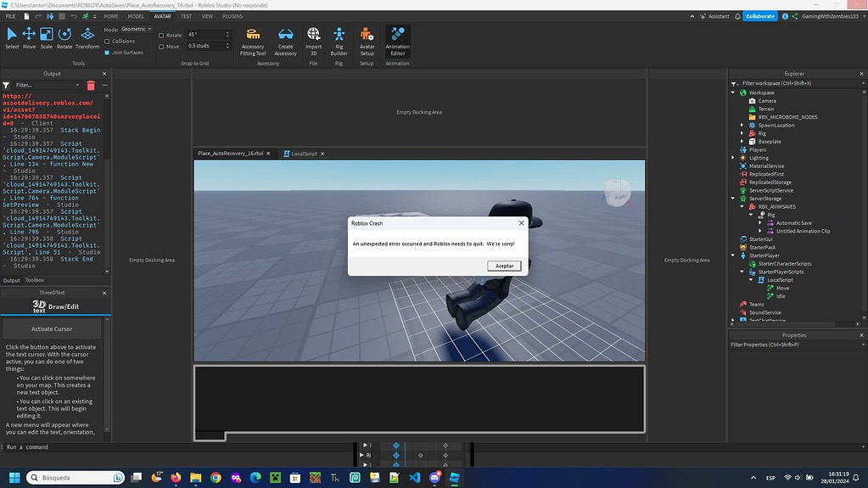This screenshot has height=488, width=868.
Task: Click the Activate Cursor button
Action: coord(52,329)
